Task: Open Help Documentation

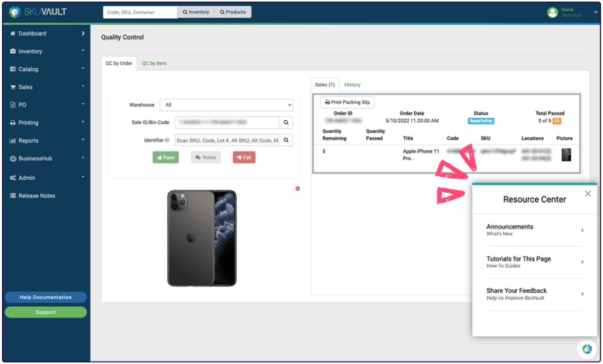Action: click(46, 297)
